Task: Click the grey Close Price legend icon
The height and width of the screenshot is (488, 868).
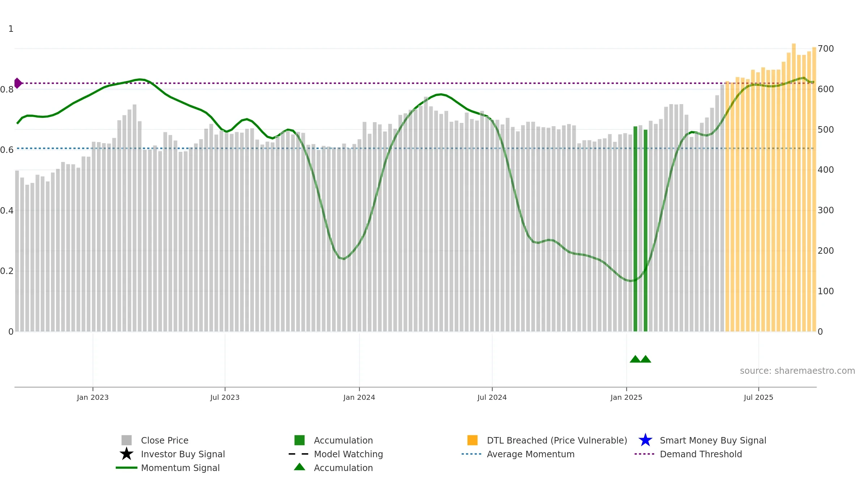Action: point(126,440)
